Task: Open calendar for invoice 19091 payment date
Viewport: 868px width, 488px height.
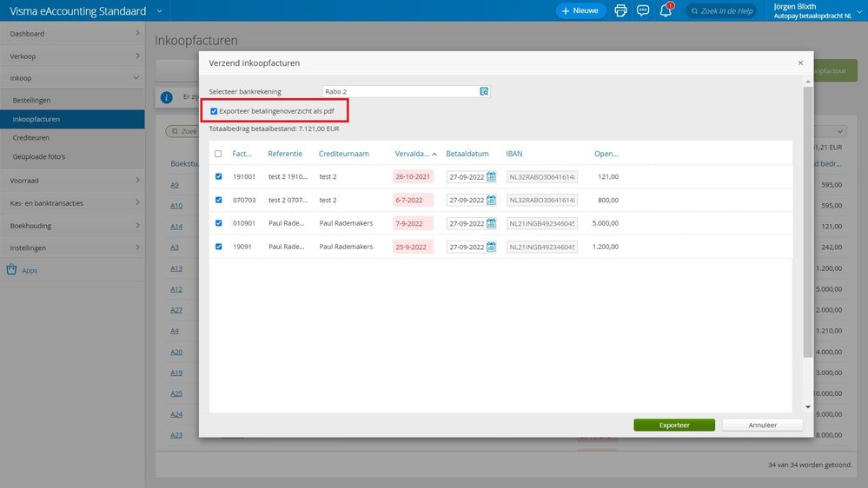Action: 491,247
